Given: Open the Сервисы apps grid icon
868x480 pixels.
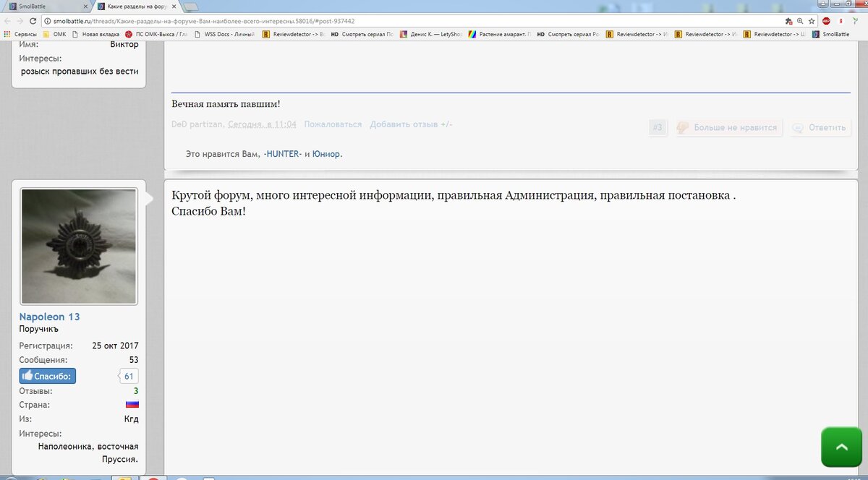Looking at the screenshot, I should (7, 34).
